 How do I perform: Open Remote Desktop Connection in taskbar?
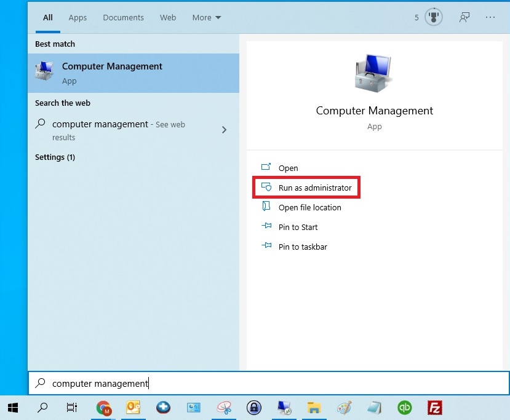pyautogui.click(x=284, y=408)
